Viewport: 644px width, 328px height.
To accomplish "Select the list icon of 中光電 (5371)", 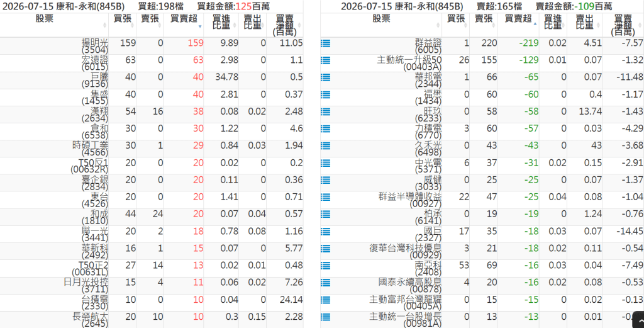I will point(325,163).
